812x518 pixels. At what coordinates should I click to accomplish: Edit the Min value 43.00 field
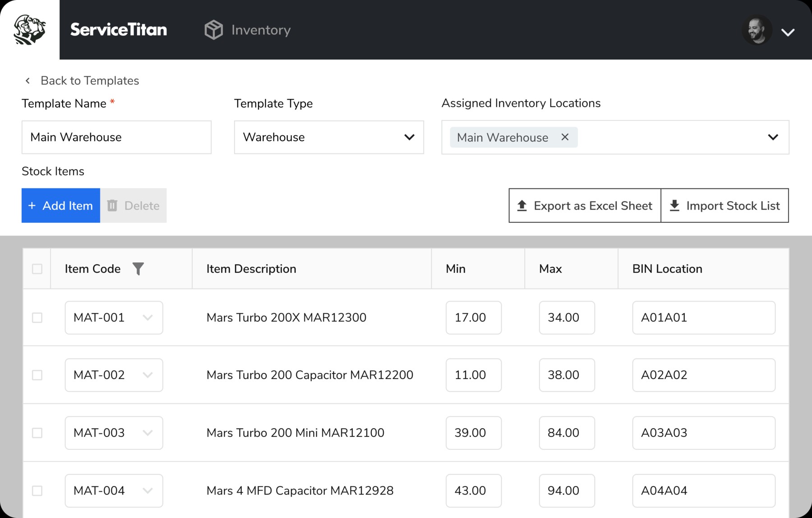coord(474,490)
